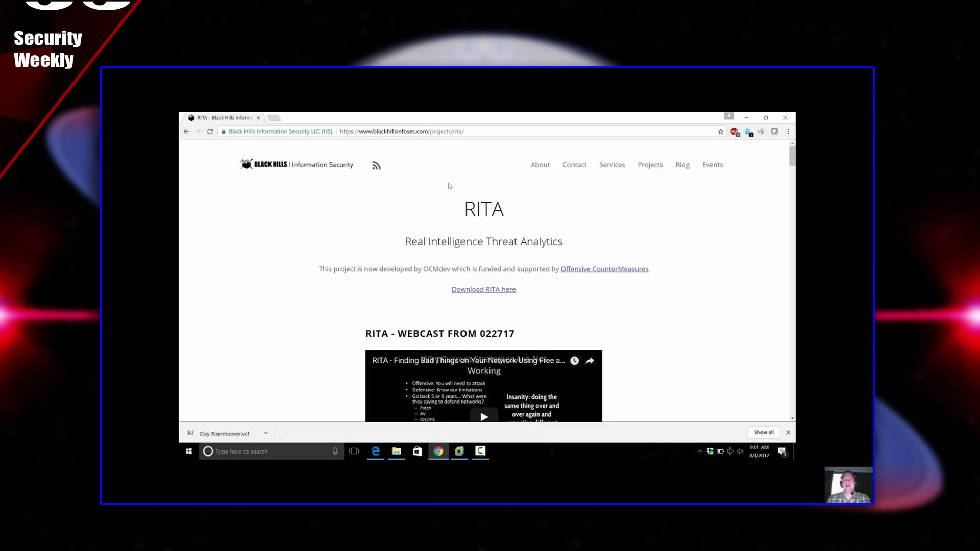The width and height of the screenshot is (980, 551).
Task: Open File Explorer from taskbar
Action: [x=397, y=451]
